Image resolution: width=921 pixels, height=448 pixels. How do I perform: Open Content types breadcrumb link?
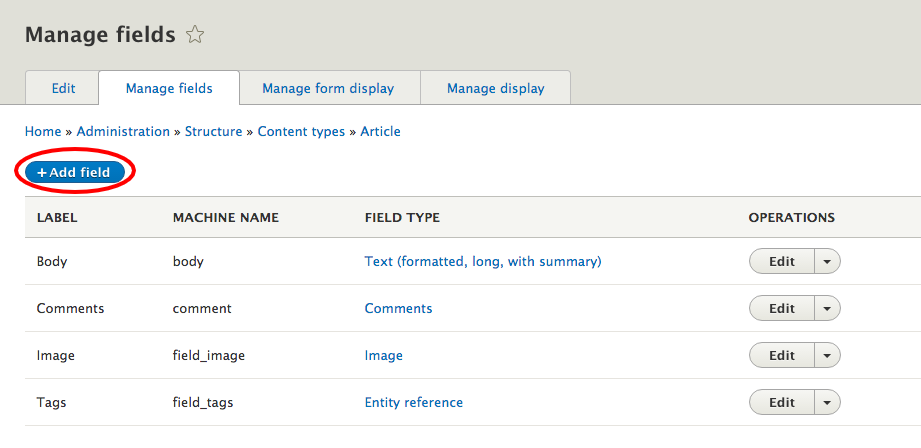click(301, 132)
